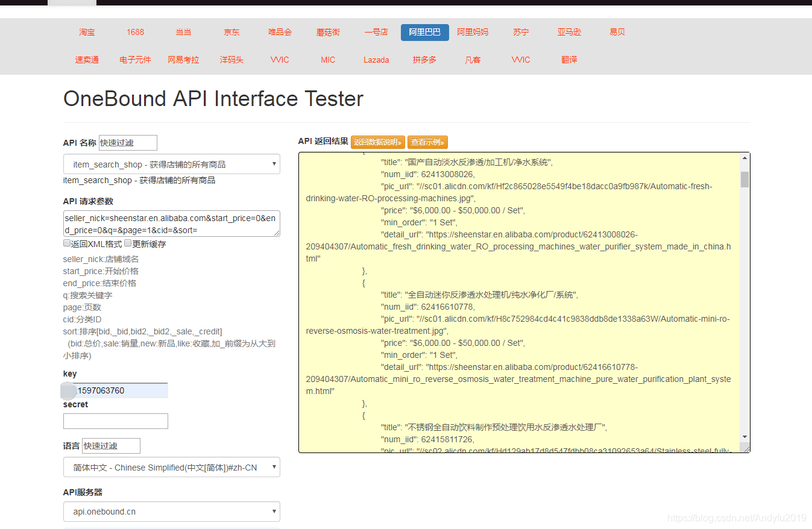Enable 更新缓存 checkbox
Viewport: 812px width, 529px height.
(128, 243)
